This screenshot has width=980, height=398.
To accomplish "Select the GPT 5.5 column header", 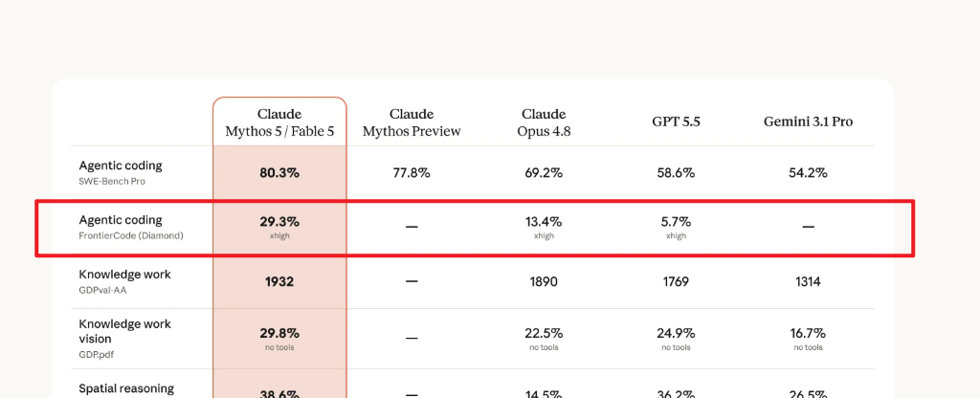I will pos(676,122).
